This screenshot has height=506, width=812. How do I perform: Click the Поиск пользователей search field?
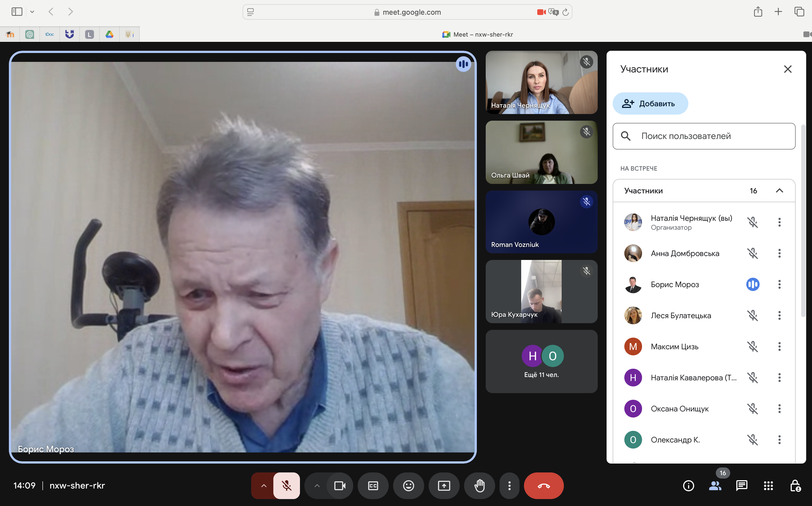pos(704,136)
